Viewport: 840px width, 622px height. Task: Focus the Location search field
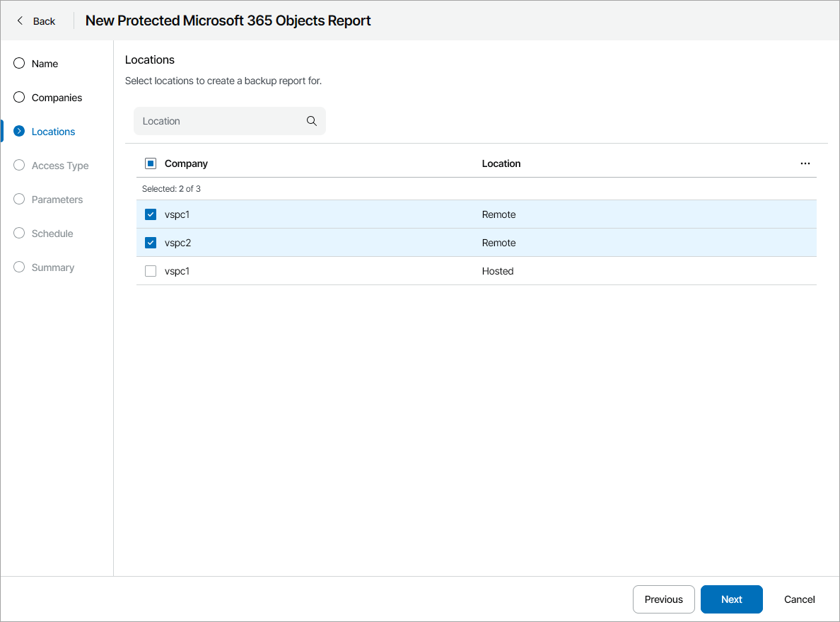pyautogui.click(x=219, y=121)
